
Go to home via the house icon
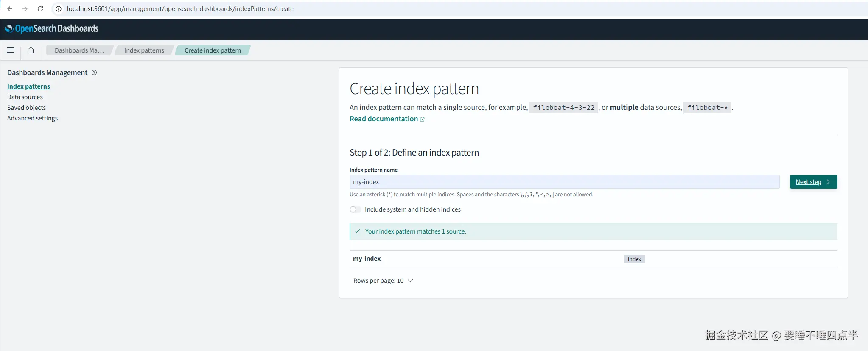31,50
